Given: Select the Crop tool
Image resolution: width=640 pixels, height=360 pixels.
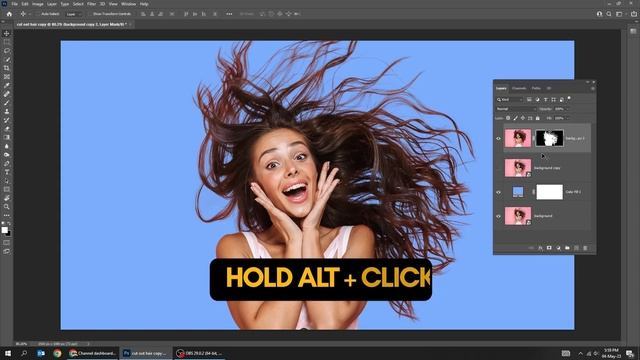Looking at the screenshot, I should tap(7, 68).
